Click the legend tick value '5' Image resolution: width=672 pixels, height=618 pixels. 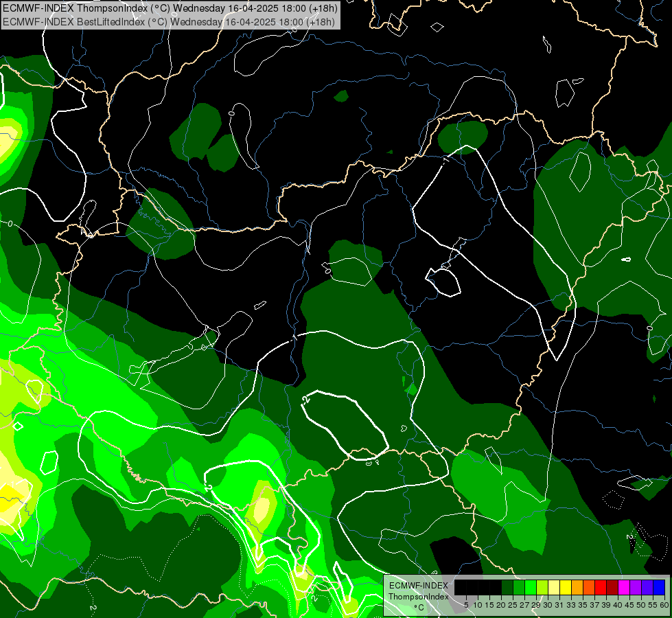tap(466, 605)
